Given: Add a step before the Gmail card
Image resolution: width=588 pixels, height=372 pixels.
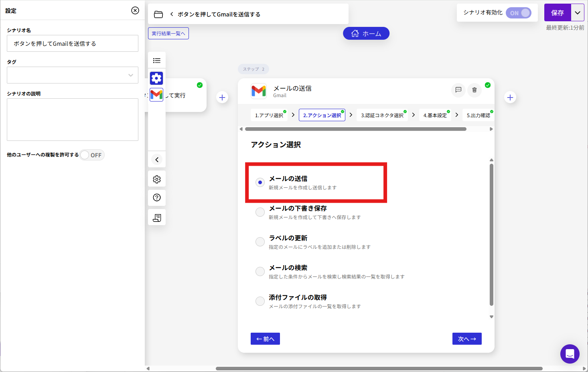Looking at the screenshot, I should pos(222,98).
